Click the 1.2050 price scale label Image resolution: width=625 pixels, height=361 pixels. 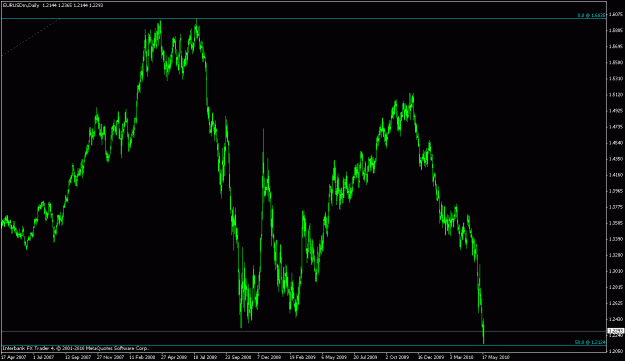(x=616, y=351)
